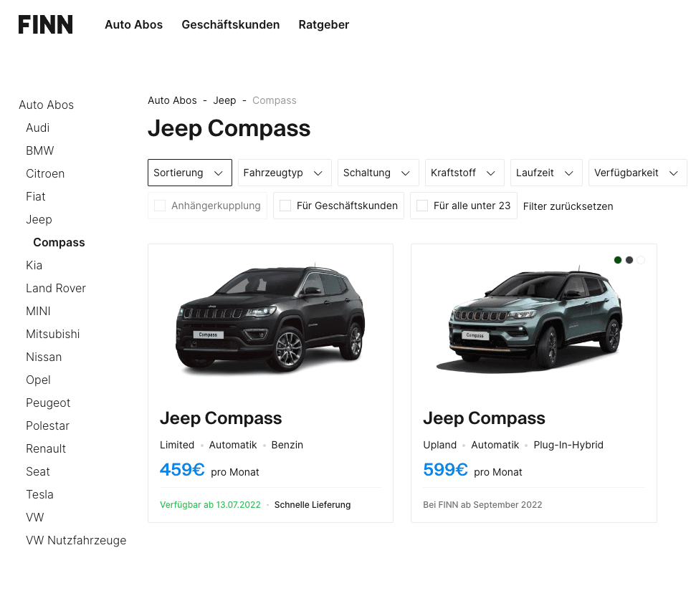This screenshot has height=616, width=691.
Task: Open the Laufzeit filter dropdown
Action: (546, 173)
